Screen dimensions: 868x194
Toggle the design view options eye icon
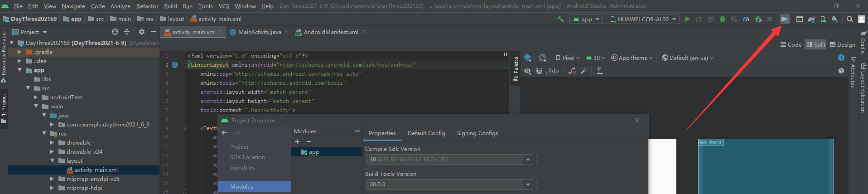point(527,71)
